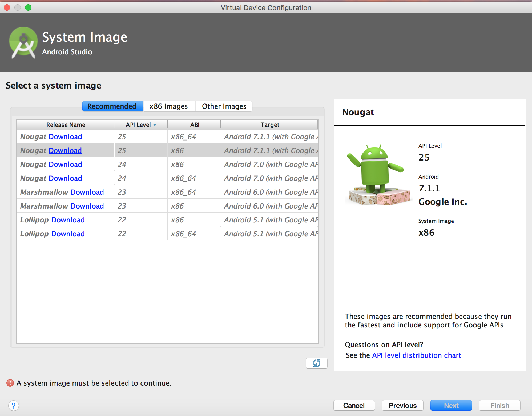Image resolution: width=532 pixels, height=416 pixels.
Task: Click the Release Name column header
Action: 66,125
